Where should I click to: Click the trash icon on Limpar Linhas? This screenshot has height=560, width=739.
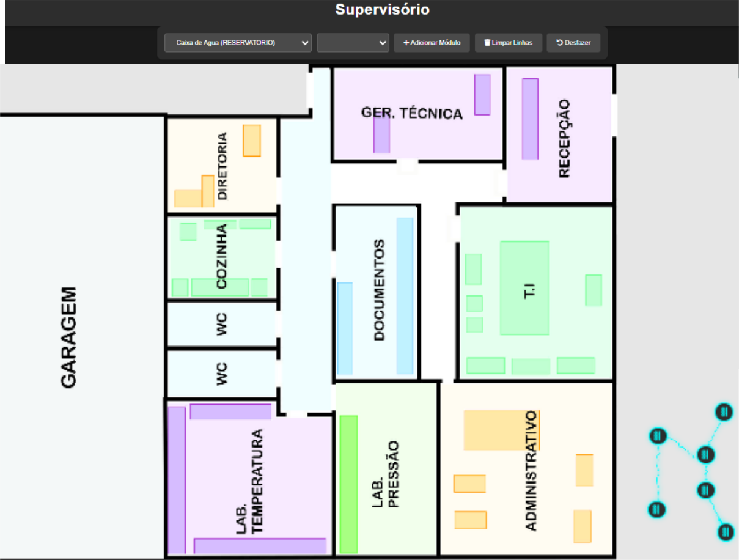point(487,43)
